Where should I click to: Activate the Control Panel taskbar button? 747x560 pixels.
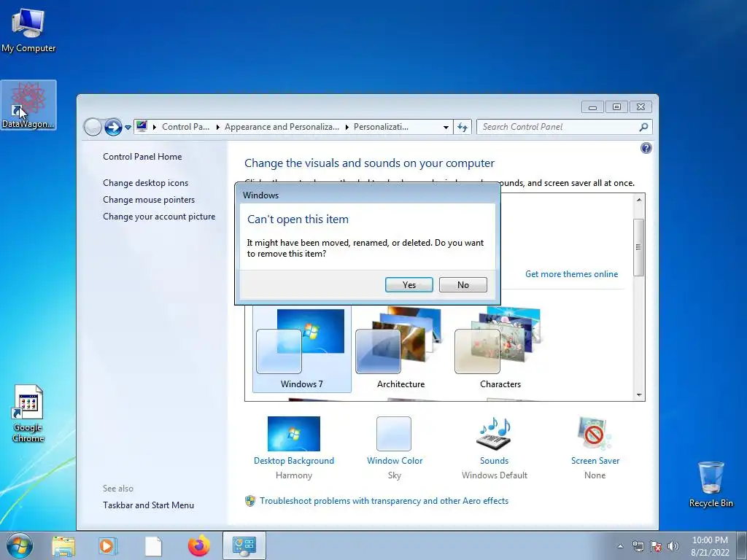[244, 545]
